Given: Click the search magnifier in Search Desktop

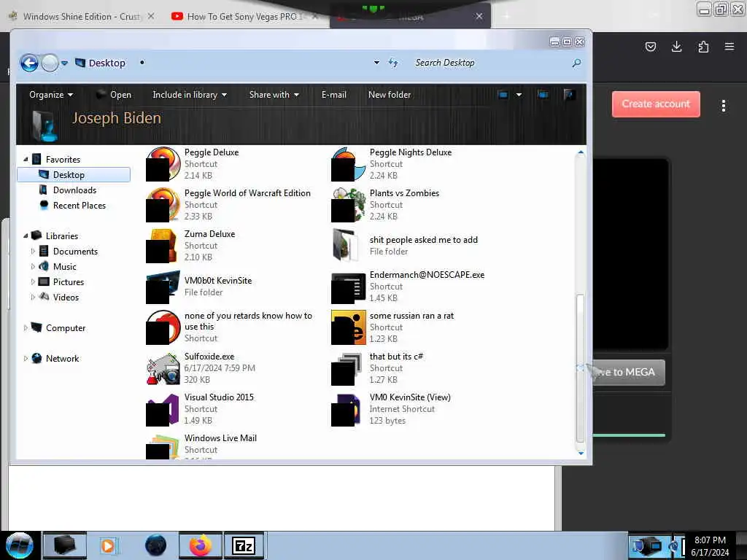Looking at the screenshot, I should click(x=576, y=63).
